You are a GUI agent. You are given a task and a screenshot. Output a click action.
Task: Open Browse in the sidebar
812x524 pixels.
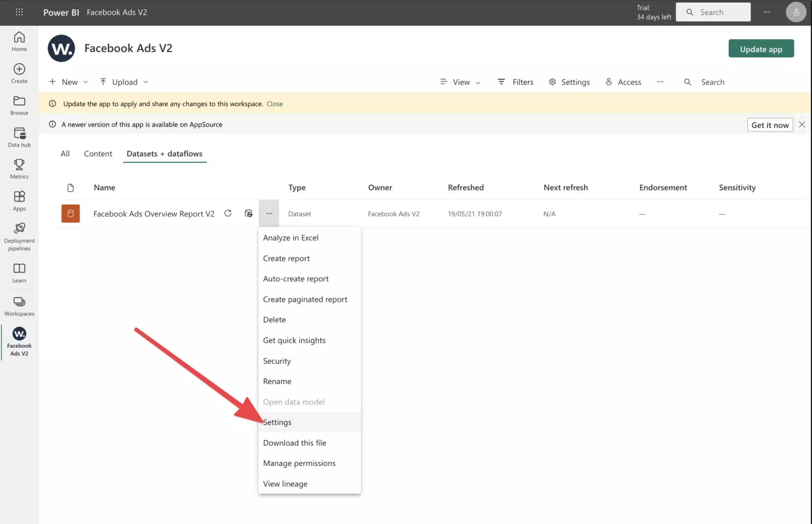pos(19,105)
